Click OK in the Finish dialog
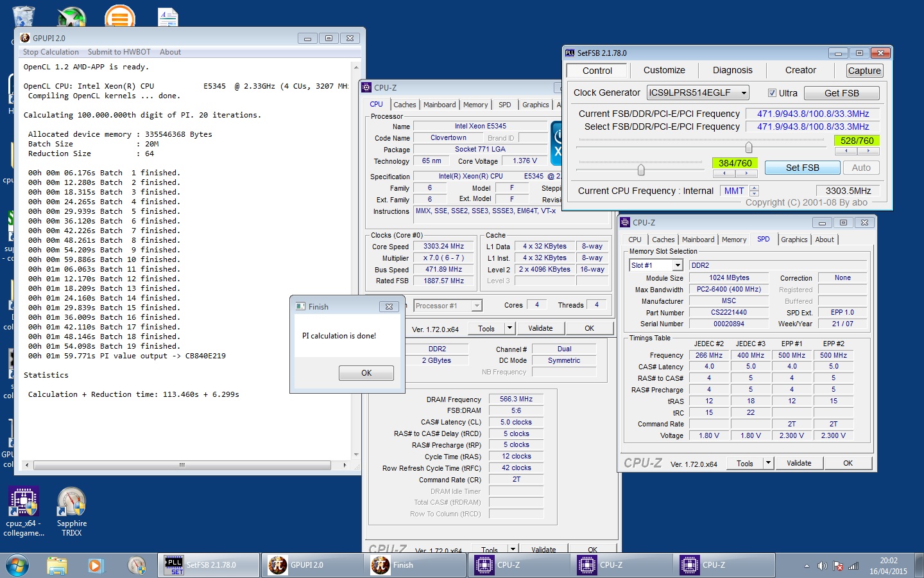 (366, 372)
